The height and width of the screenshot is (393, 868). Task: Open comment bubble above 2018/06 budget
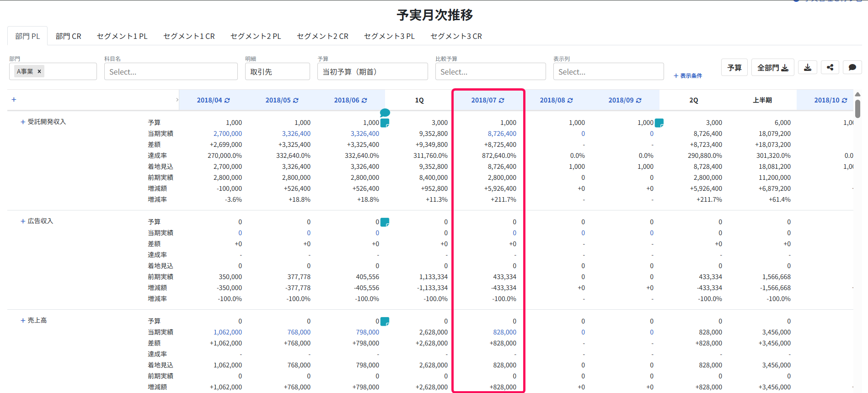385,113
